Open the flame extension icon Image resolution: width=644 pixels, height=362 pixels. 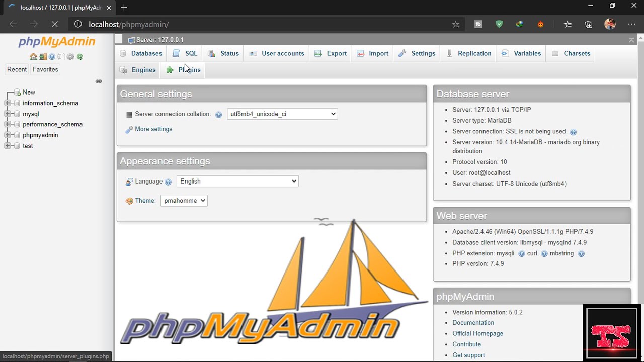540,24
